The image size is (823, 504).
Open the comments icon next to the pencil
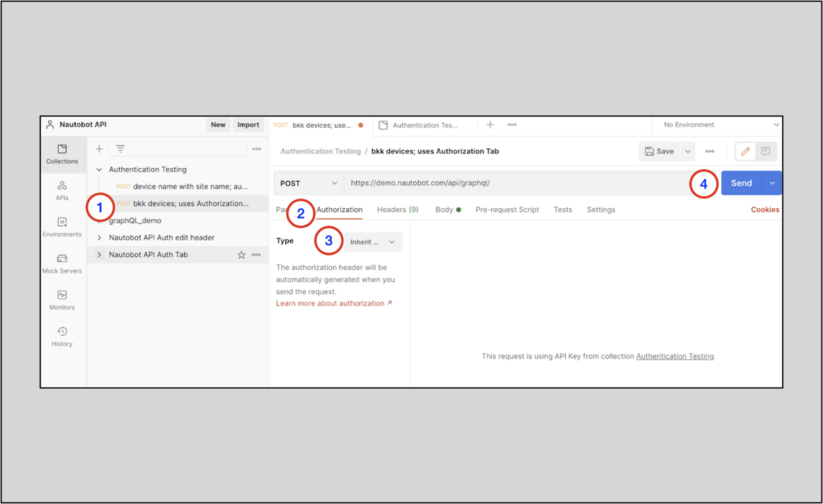pyautogui.click(x=766, y=151)
